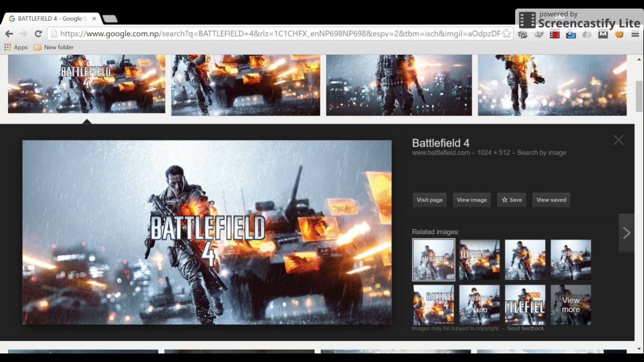Click the Visit page button
Image resolution: width=644 pixels, height=362 pixels.
click(x=430, y=200)
